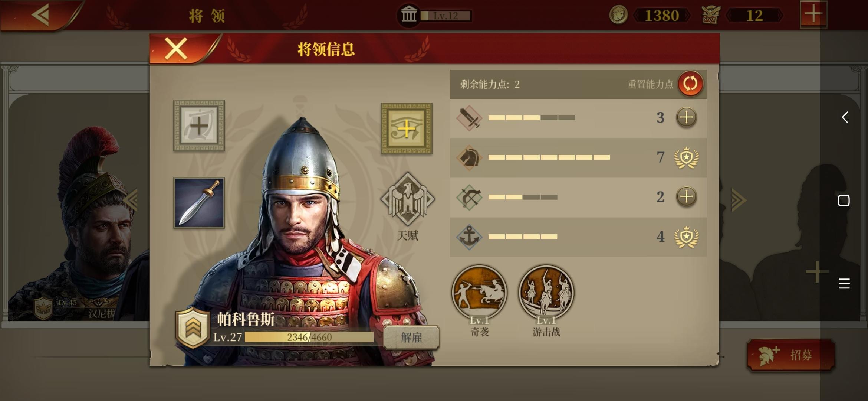Screen dimensions: 868x401
Task: Dismiss general with the 解雇 button
Action: click(411, 338)
